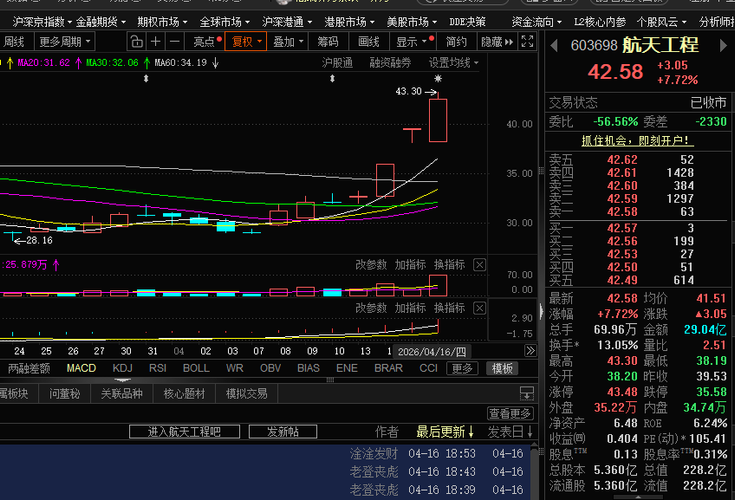Screen dimensions: 735x500
Task: Go to next stock with right arrow
Action: click(x=724, y=46)
